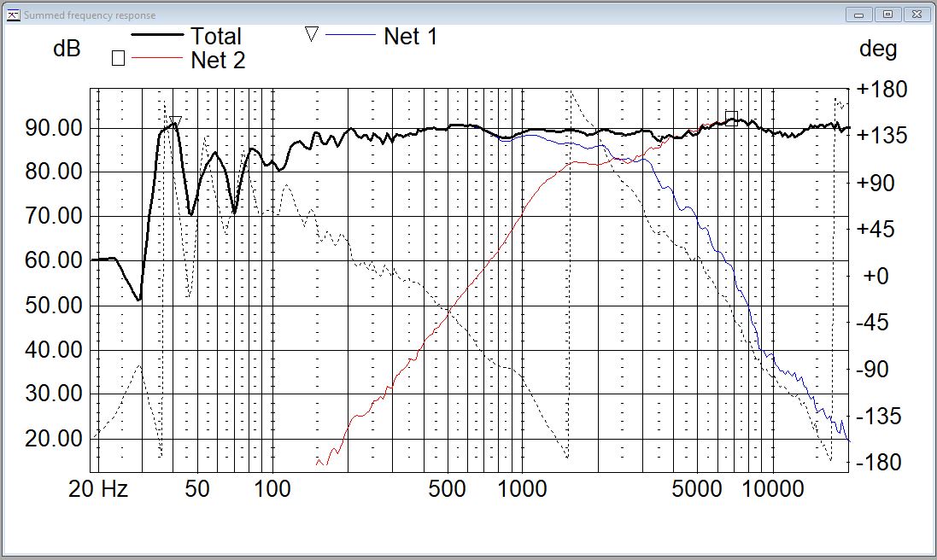Click the triangle marker symbol in Net 1 legend
Viewport: 937px width, 560px height.
(x=312, y=35)
